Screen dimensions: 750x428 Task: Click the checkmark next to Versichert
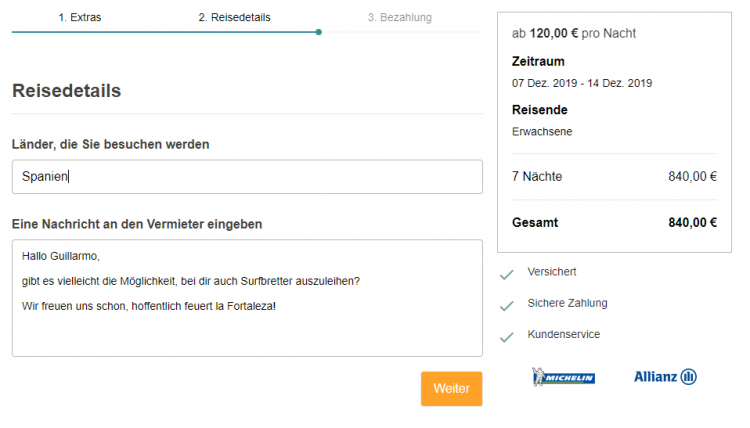pyautogui.click(x=507, y=274)
